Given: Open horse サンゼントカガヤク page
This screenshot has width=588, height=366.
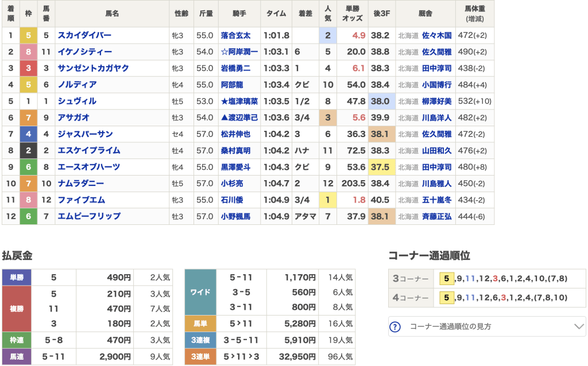Looking at the screenshot, I should (x=94, y=68).
